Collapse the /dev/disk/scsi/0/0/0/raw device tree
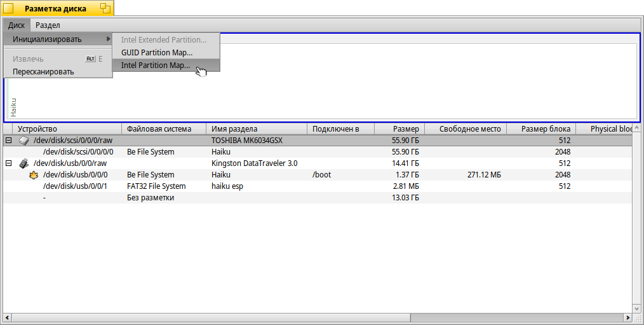Screen dimensions: 644x325 click(8, 141)
